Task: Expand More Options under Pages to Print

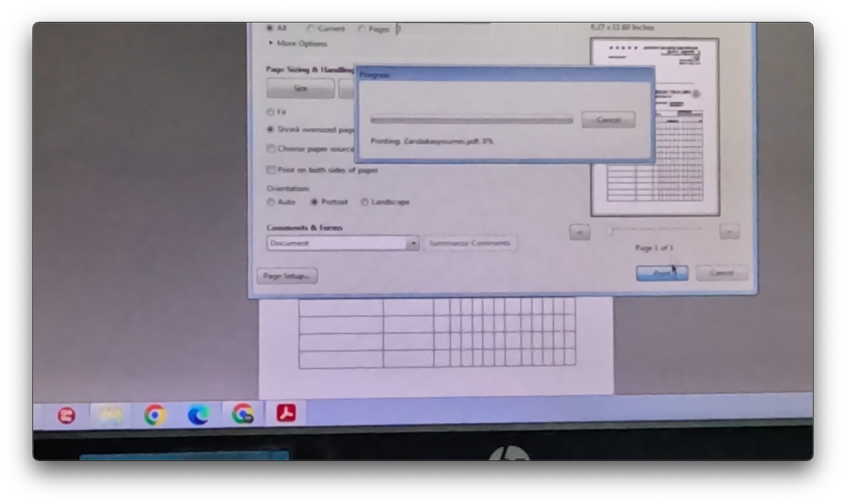Action: tap(298, 44)
